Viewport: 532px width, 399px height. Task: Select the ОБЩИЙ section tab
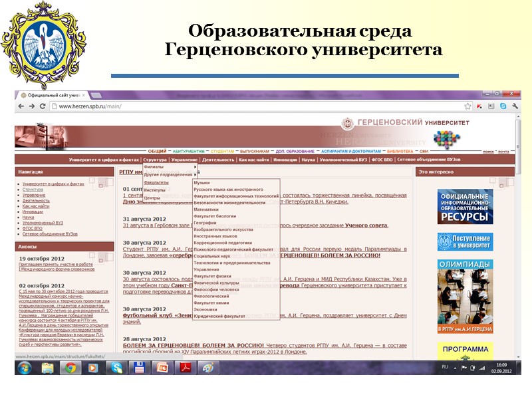point(157,152)
